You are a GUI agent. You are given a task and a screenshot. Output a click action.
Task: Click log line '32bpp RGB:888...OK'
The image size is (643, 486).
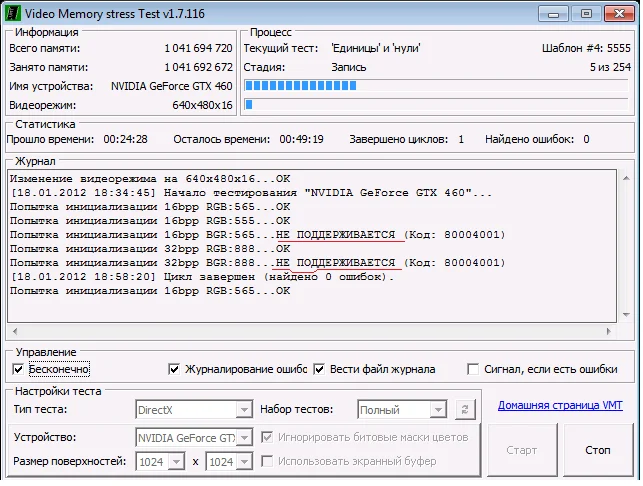pyautogui.click(x=150, y=249)
